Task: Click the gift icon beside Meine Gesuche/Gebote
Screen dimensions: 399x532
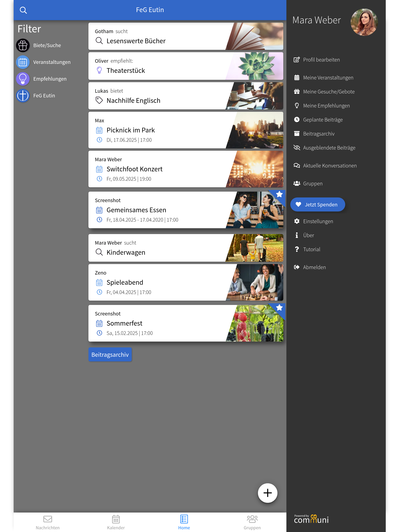Action: click(297, 92)
